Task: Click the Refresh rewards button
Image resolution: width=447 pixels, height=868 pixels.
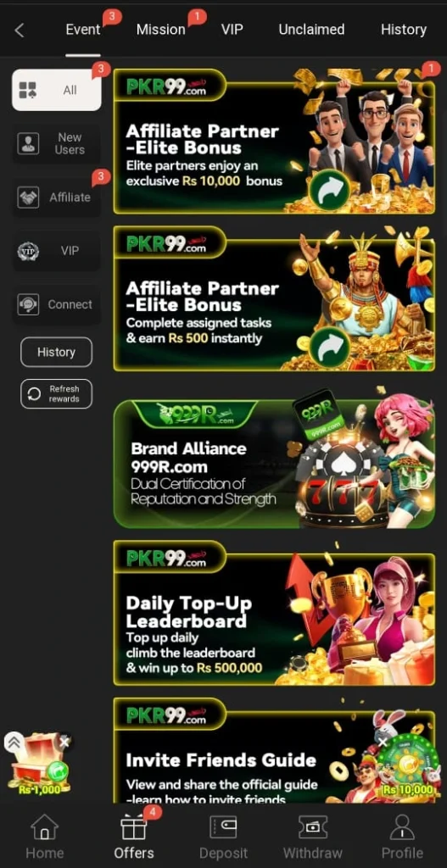Action: [x=57, y=393]
